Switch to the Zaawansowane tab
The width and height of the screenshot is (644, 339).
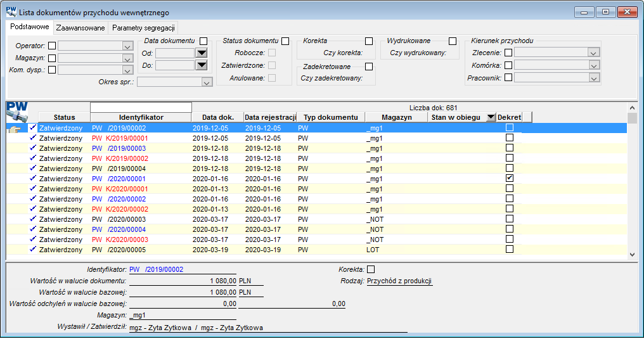tap(80, 28)
